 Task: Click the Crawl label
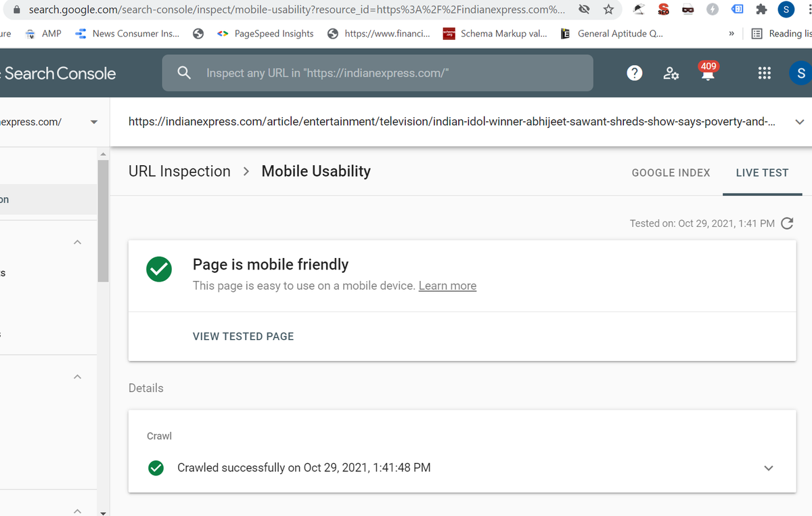[x=159, y=436]
